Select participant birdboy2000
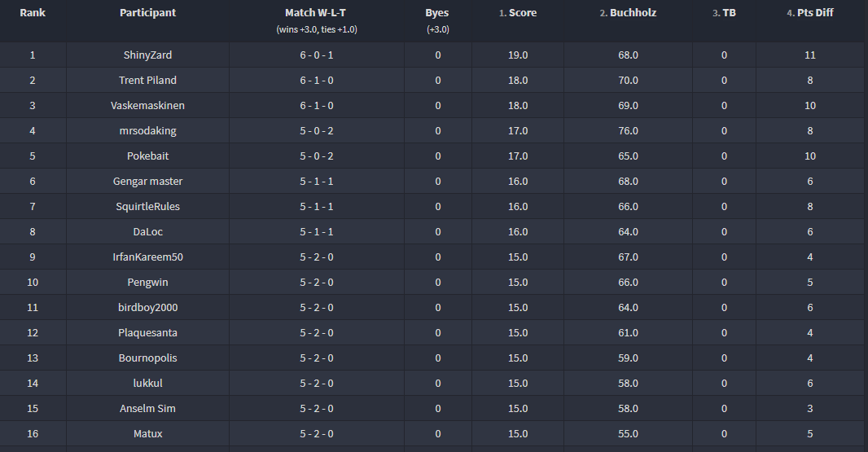Viewport: 868px width, 452px height. [x=148, y=307]
